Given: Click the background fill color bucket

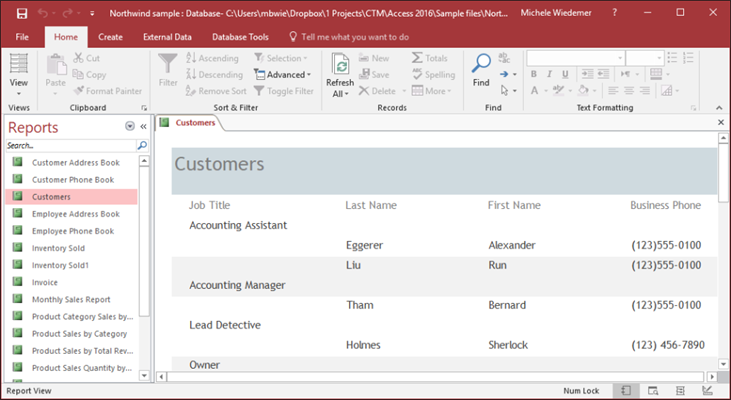Looking at the screenshot, I should click(x=583, y=90).
